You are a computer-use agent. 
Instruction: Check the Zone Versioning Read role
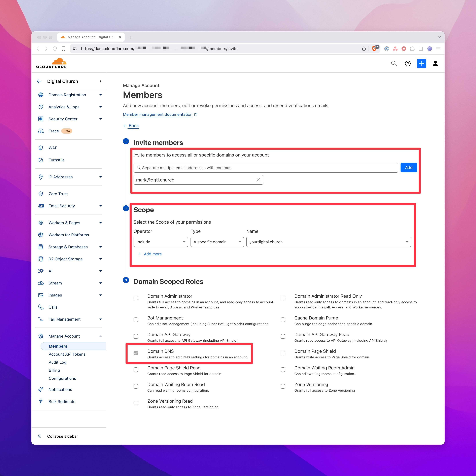pyautogui.click(x=136, y=403)
